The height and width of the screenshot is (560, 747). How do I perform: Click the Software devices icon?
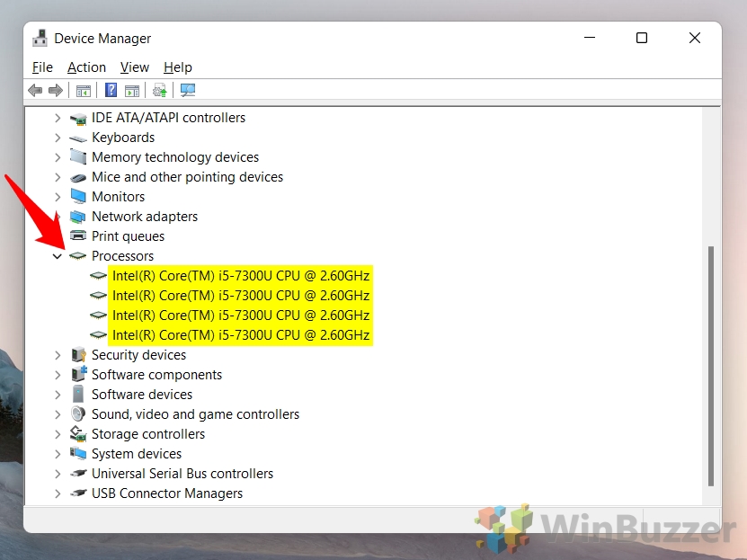(x=78, y=395)
